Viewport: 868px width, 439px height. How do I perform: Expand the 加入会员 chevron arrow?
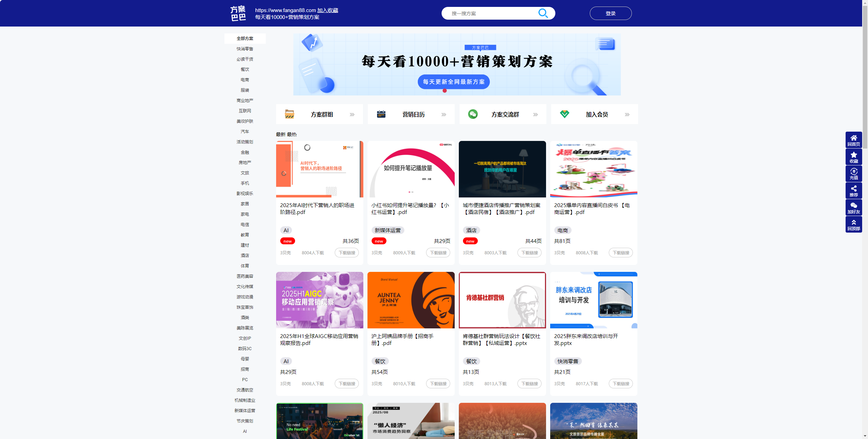click(x=627, y=114)
